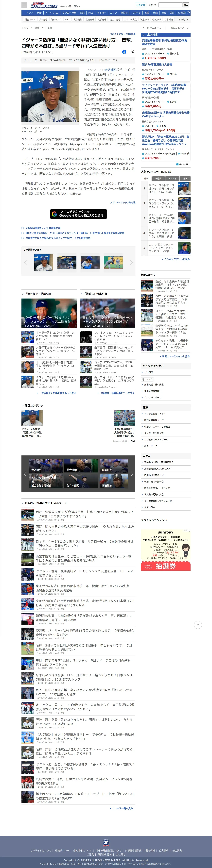Click the external link icon beside 大谷翔平関連Tシャツ
Viewport: 212px width, 868px height.
(23, 228)
